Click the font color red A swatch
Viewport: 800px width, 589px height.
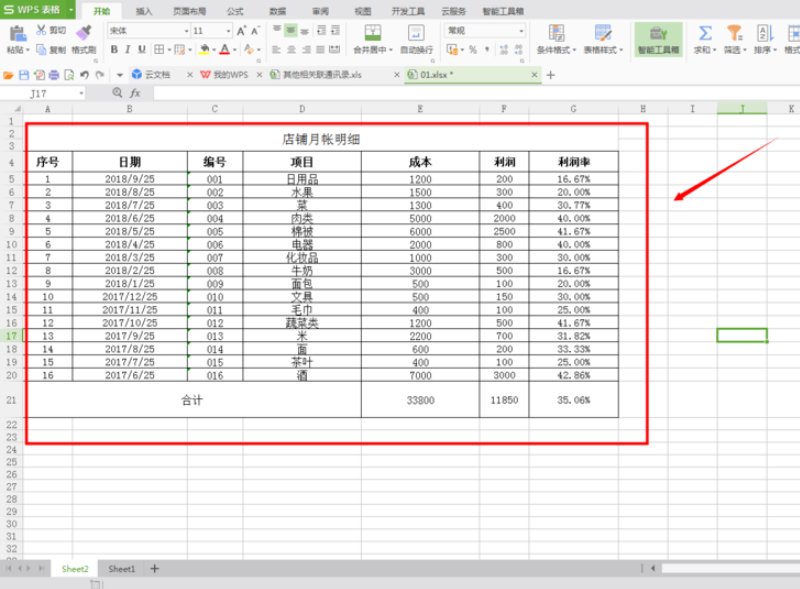[x=224, y=49]
